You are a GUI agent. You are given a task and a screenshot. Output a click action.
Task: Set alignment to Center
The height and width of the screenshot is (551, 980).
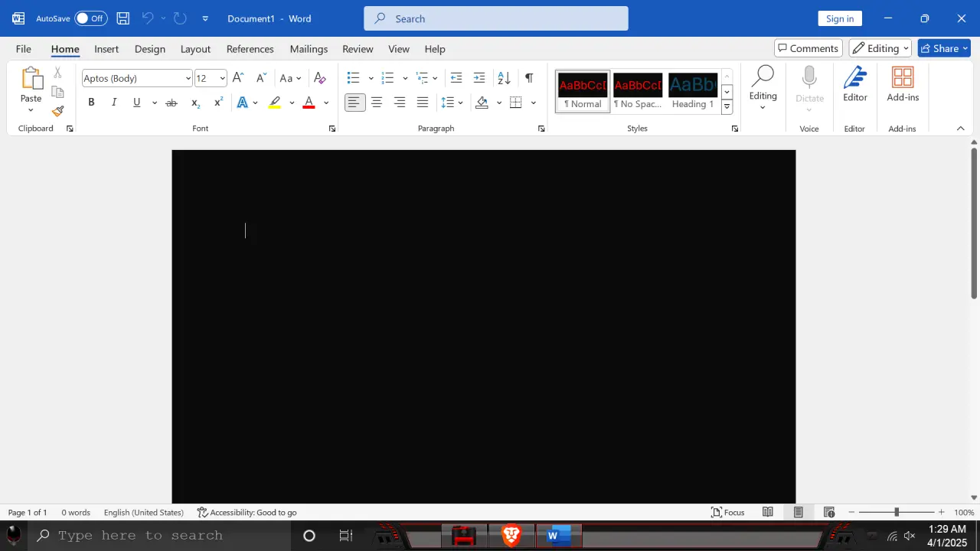point(377,103)
